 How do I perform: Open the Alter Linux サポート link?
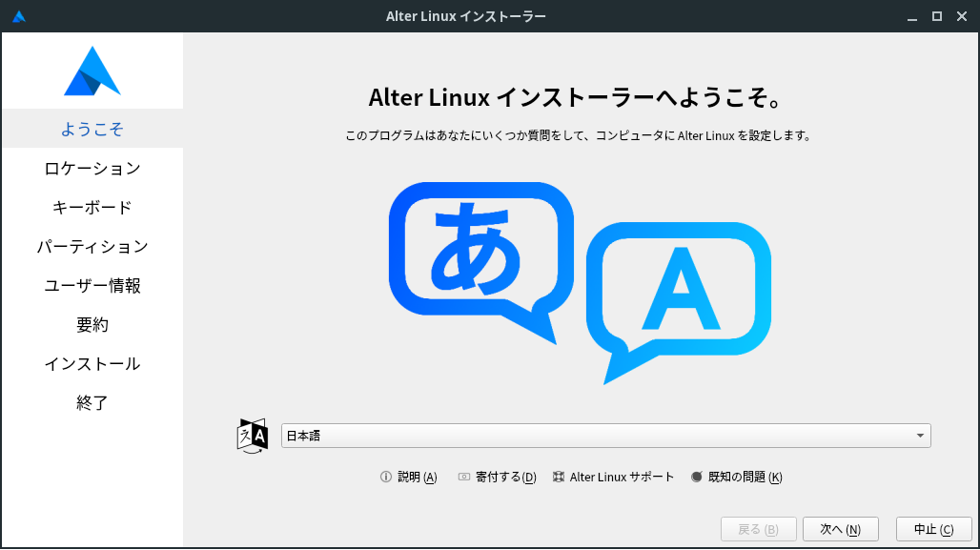tap(614, 477)
